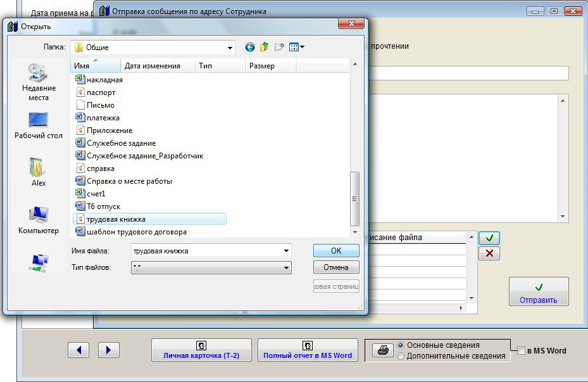Generate Полный отчет в MS Word

(308, 350)
